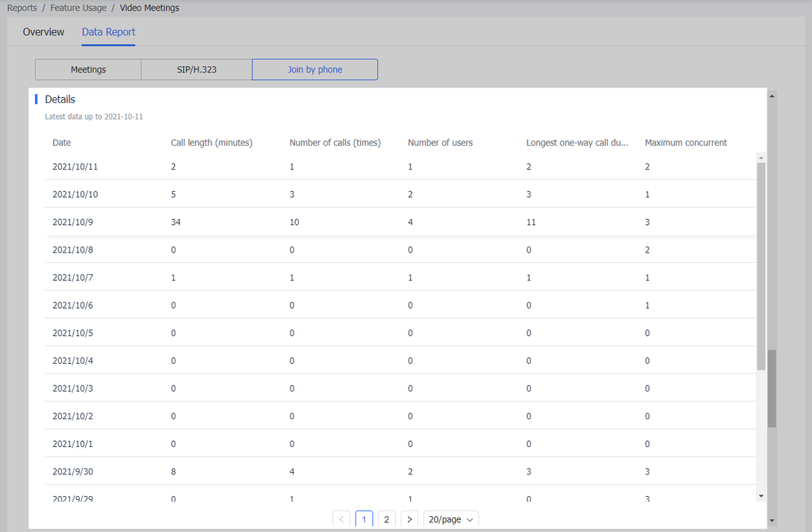Select the 2021/10/8 date cell

[72, 250]
